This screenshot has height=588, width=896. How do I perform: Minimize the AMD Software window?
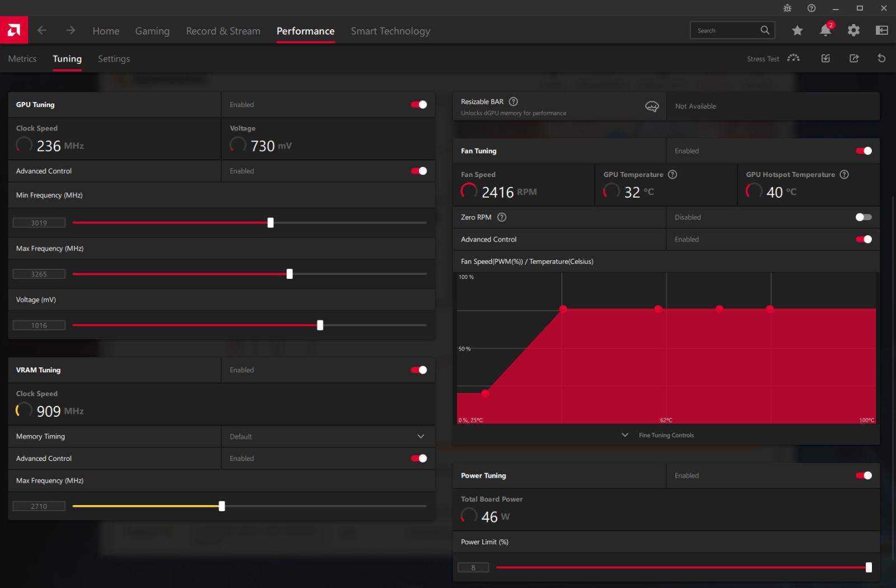coord(836,8)
